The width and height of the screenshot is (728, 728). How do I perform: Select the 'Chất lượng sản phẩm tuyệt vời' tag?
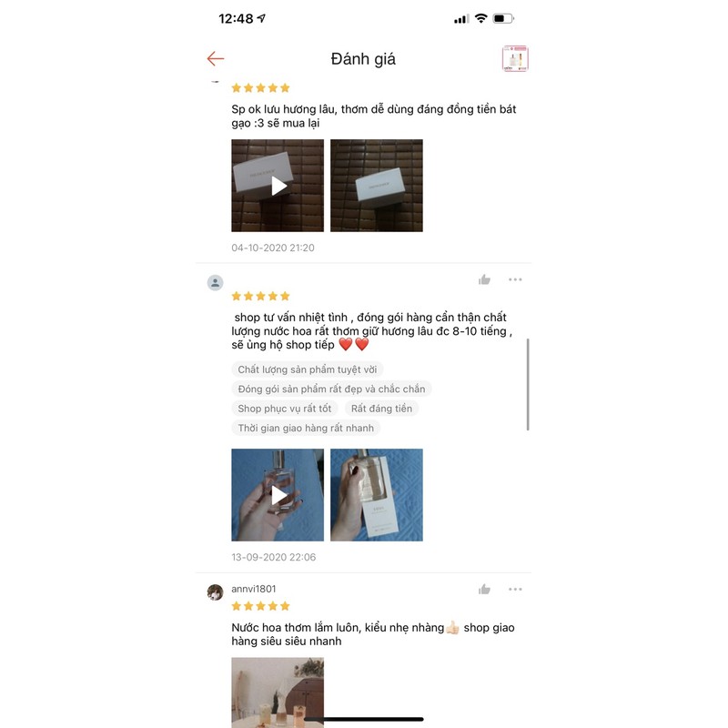(x=308, y=369)
